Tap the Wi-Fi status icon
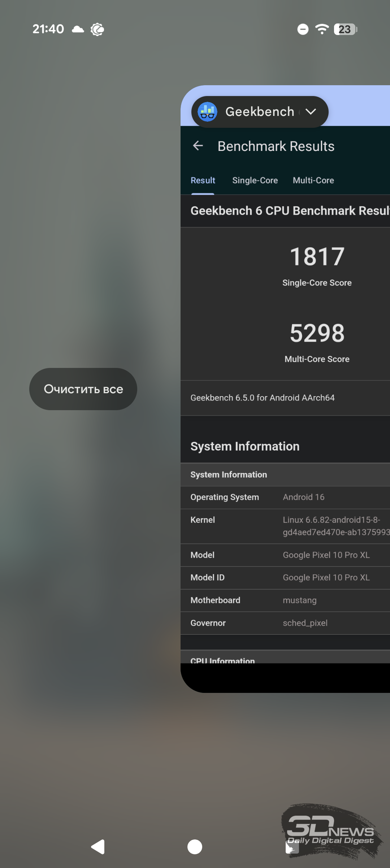 (x=321, y=29)
